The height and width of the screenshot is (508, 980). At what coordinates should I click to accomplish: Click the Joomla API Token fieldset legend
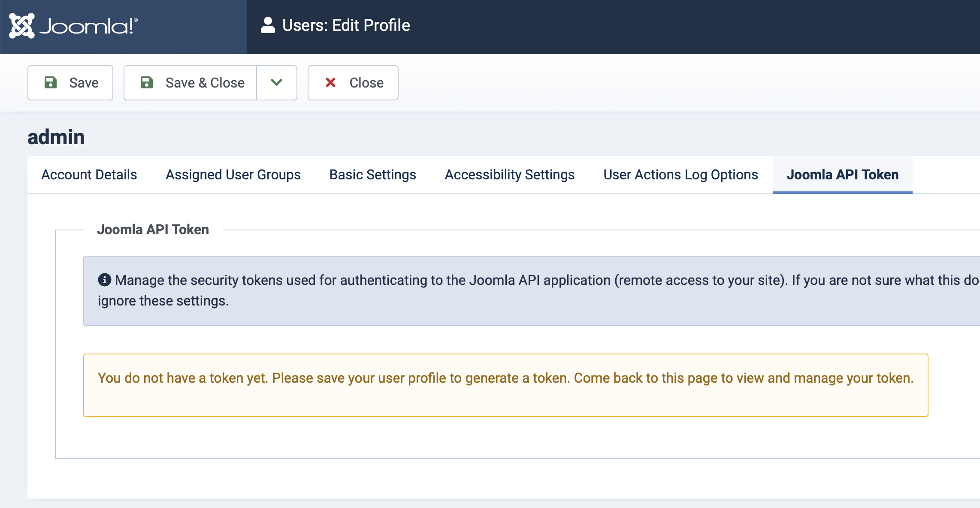click(x=153, y=230)
